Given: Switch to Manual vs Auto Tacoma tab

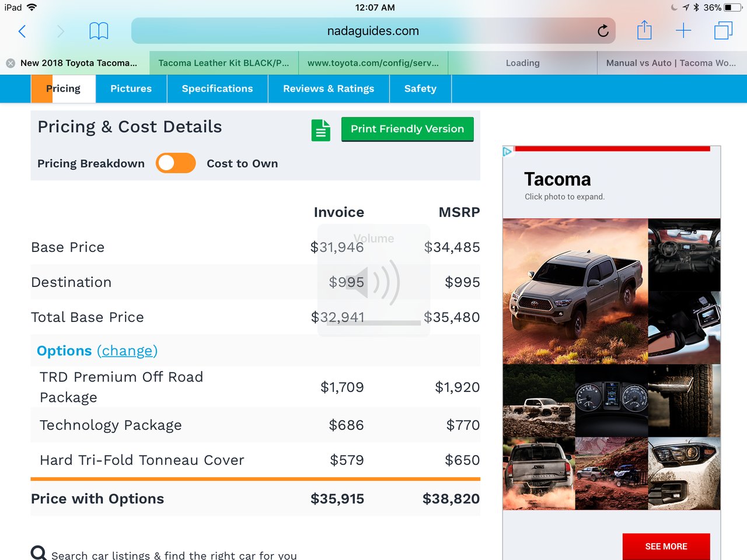Looking at the screenshot, I should (x=672, y=63).
